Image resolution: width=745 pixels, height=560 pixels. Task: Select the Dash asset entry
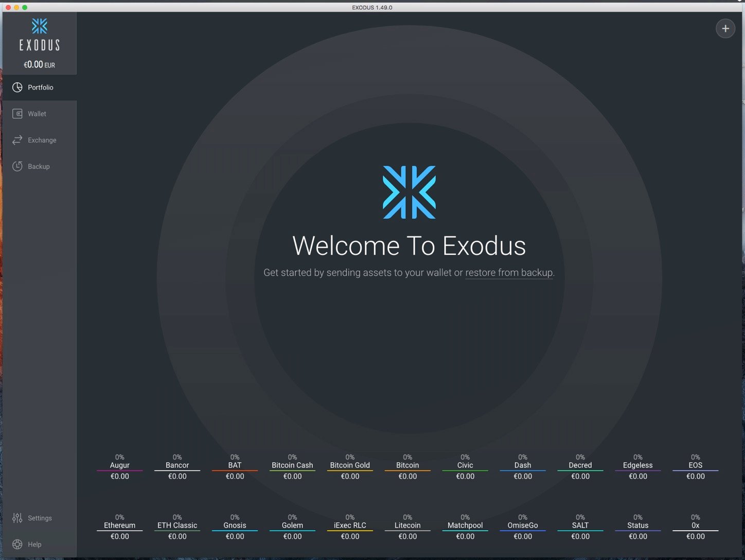click(x=523, y=467)
